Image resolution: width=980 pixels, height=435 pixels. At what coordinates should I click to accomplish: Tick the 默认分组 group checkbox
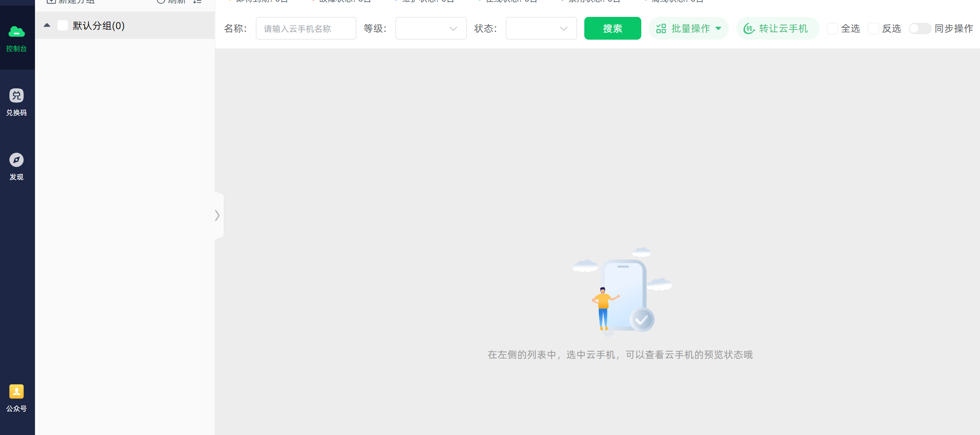point(62,25)
